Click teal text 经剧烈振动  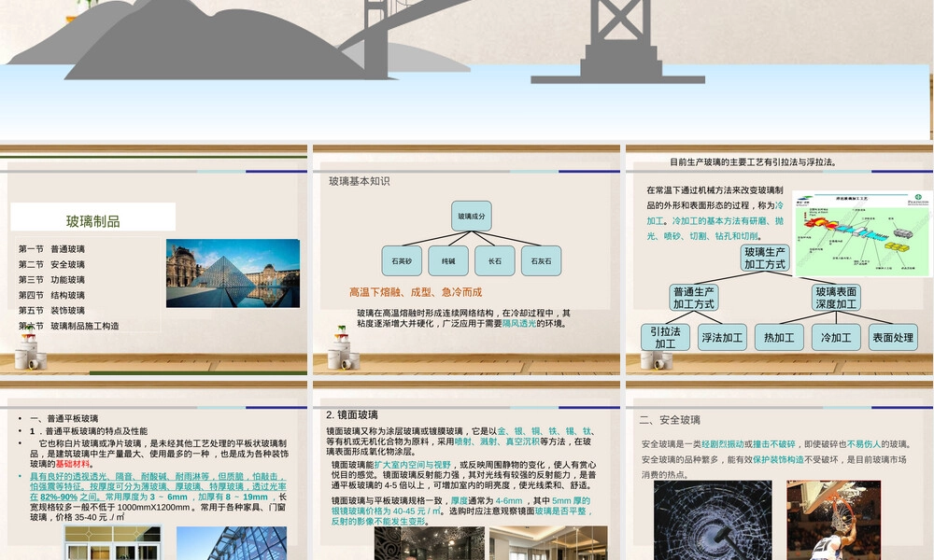723,444
